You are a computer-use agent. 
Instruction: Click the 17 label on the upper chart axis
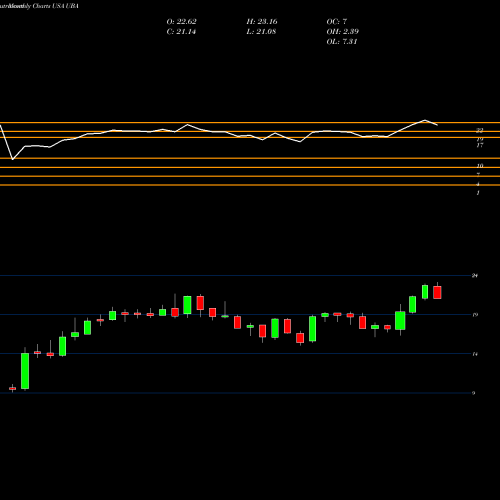(x=480, y=145)
